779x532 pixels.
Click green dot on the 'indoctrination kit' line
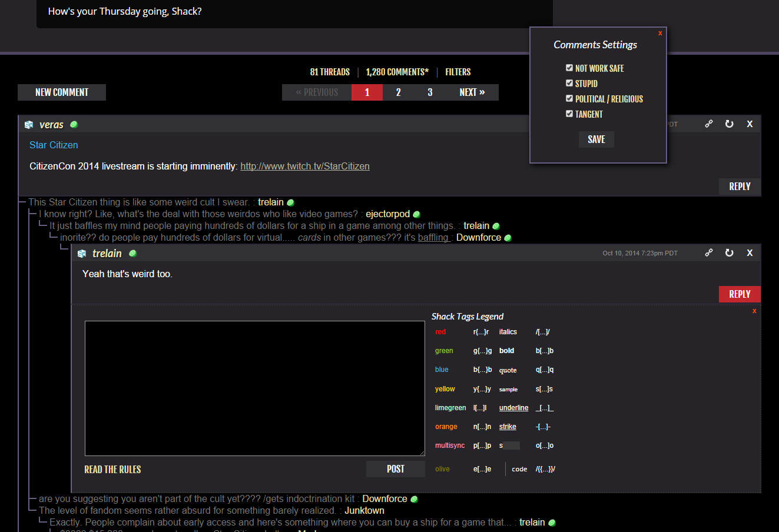[x=414, y=499]
